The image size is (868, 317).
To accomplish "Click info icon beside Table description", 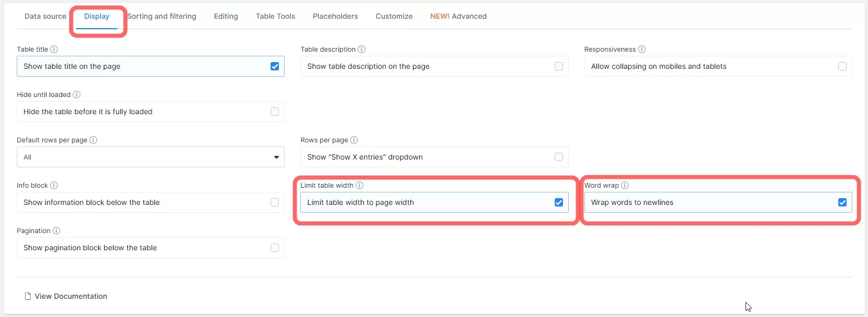I will pos(361,50).
